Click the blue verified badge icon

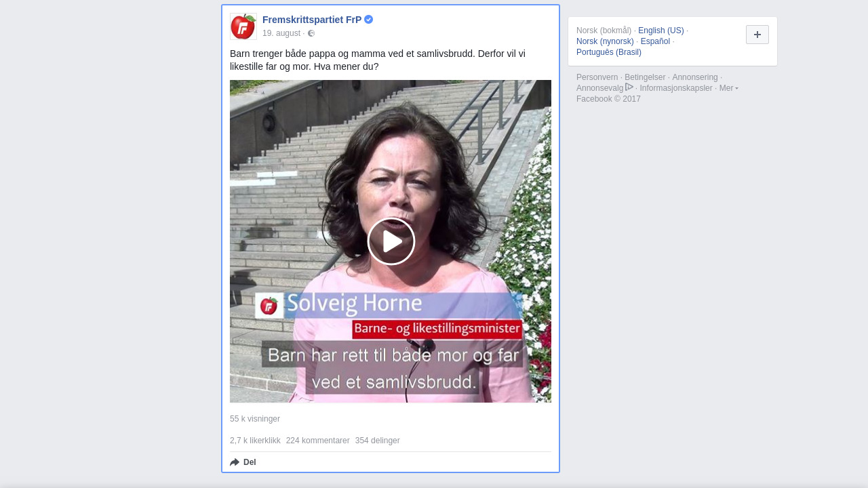pos(368,20)
